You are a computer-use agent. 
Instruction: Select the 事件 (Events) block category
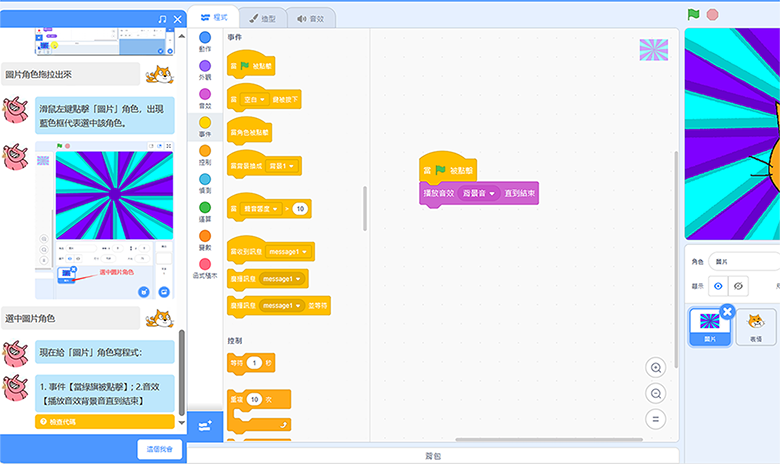pos(205,125)
